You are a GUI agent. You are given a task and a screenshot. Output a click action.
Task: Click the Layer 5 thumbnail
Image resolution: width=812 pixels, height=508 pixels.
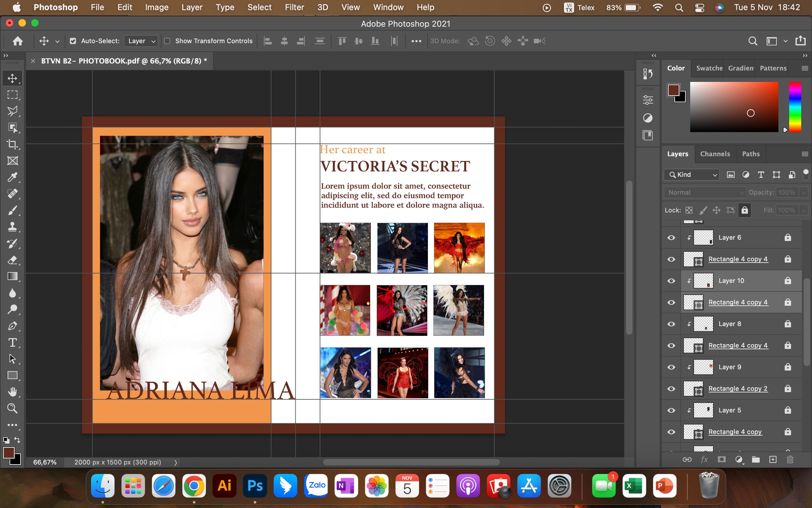pos(703,410)
